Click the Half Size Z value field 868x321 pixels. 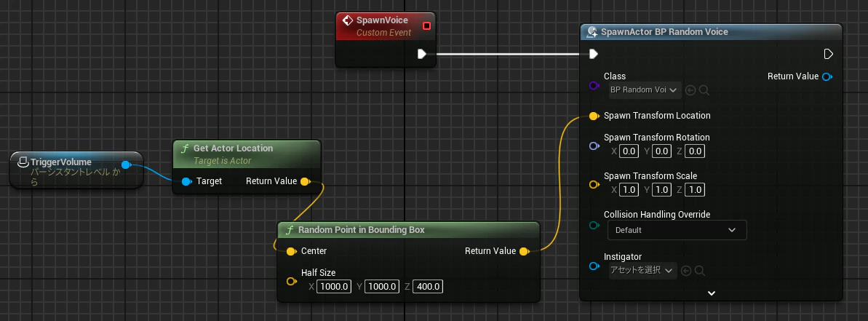click(x=427, y=287)
